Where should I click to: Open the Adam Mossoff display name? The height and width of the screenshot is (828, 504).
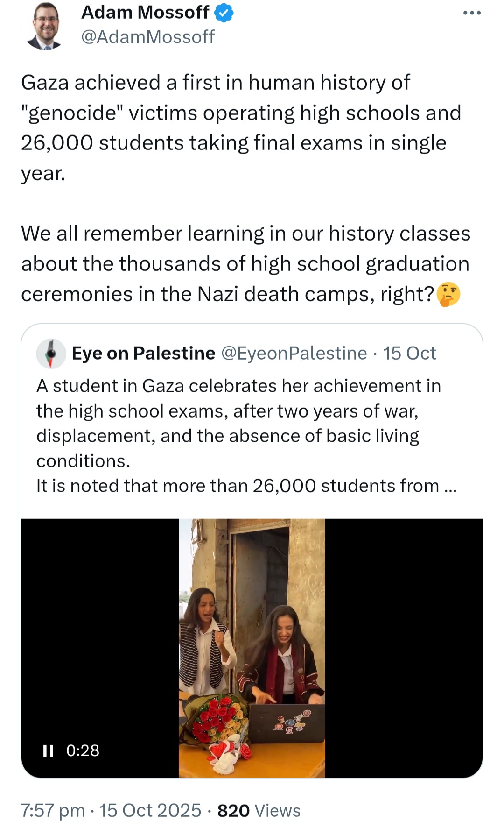tap(145, 13)
